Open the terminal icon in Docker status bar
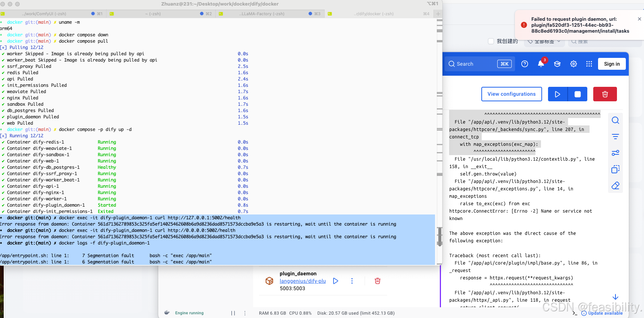This screenshot has width=644, height=318. pyautogui.click(x=575, y=313)
